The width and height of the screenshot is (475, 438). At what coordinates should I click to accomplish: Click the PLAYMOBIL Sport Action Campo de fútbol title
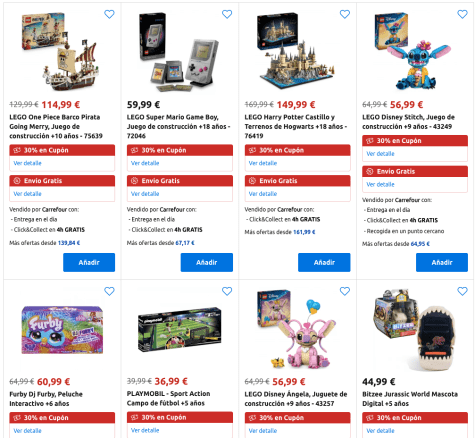[168, 398]
